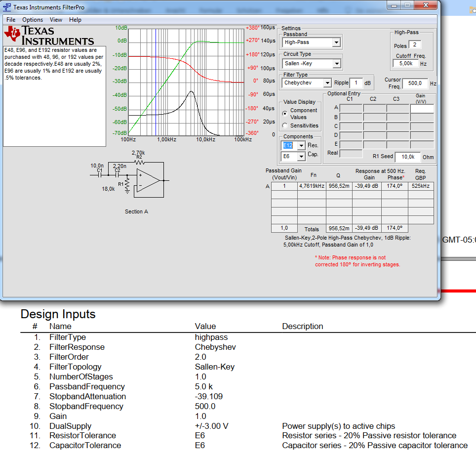The image size is (476, 459).
Task: Click the blue cursor line in response graph
Action: 156,82
